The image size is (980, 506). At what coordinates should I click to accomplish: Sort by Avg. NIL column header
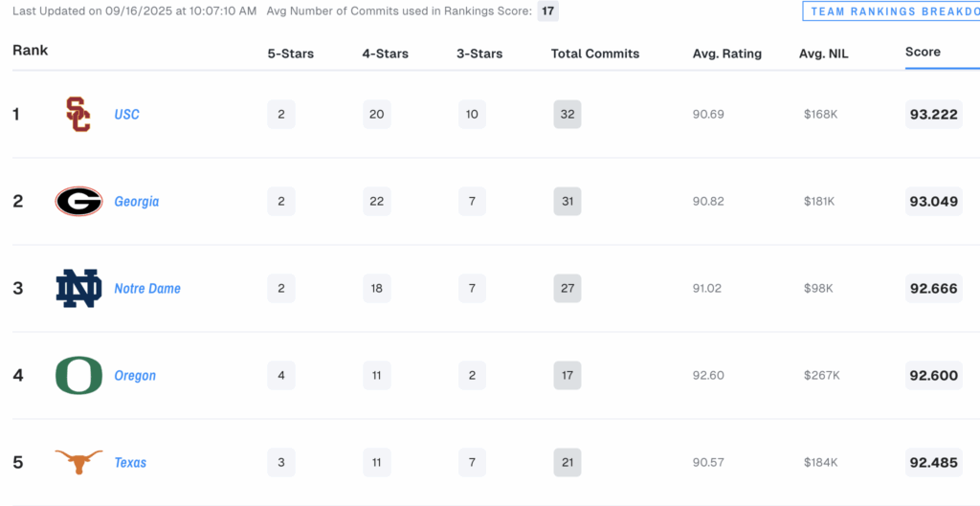pos(824,54)
